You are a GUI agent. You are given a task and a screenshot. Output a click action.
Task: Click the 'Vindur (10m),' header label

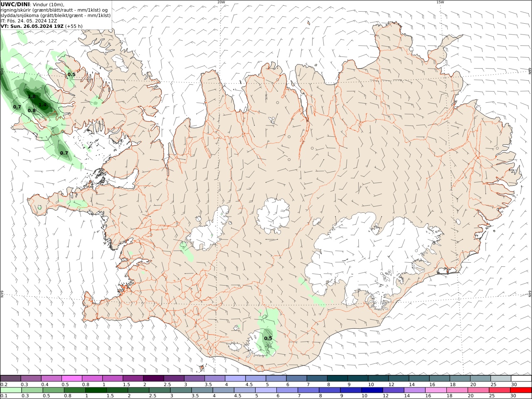[x=48, y=5]
